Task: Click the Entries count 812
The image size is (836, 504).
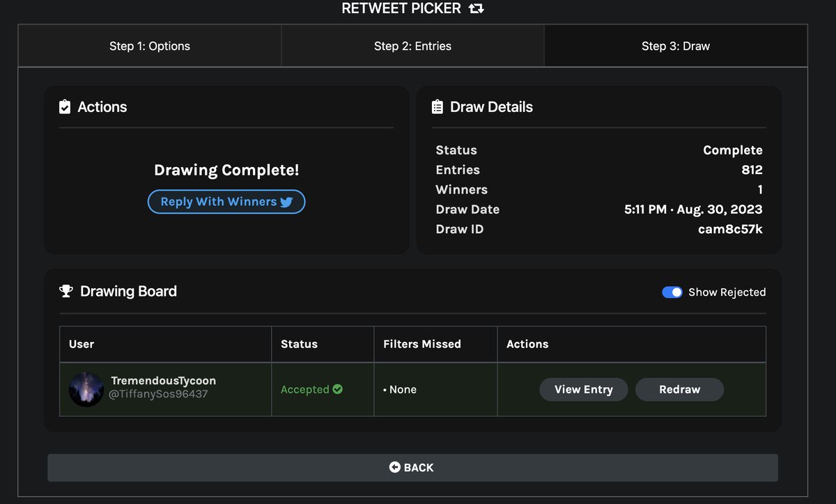Action: (x=752, y=170)
